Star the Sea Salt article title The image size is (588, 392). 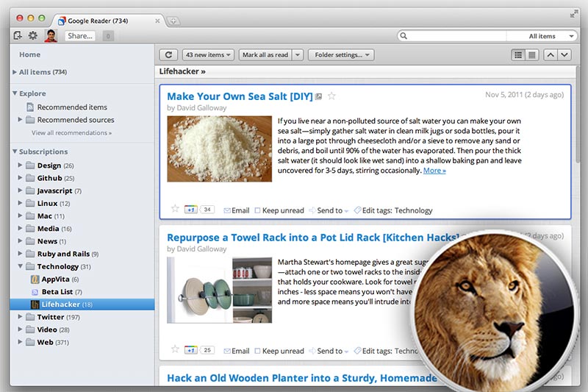tap(331, 96)
